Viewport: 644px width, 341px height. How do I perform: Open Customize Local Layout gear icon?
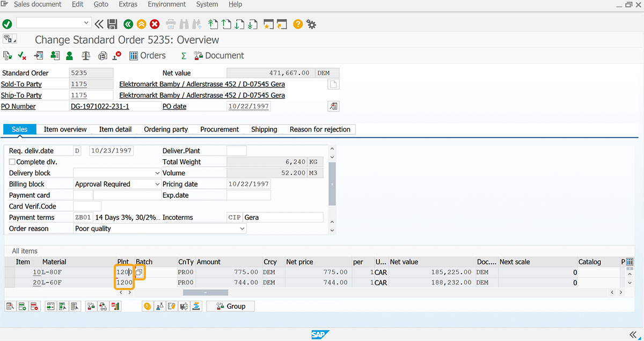pos(311,24)
